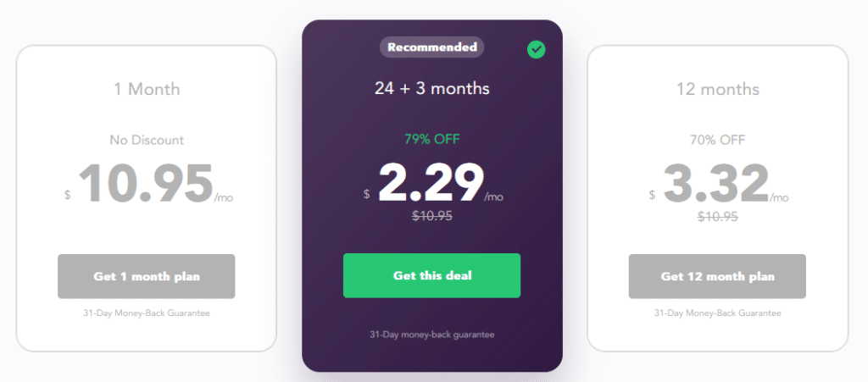Click the crossed-out $10.95 under 3.32
Viewport: 868px width, 382px height.
717,217
